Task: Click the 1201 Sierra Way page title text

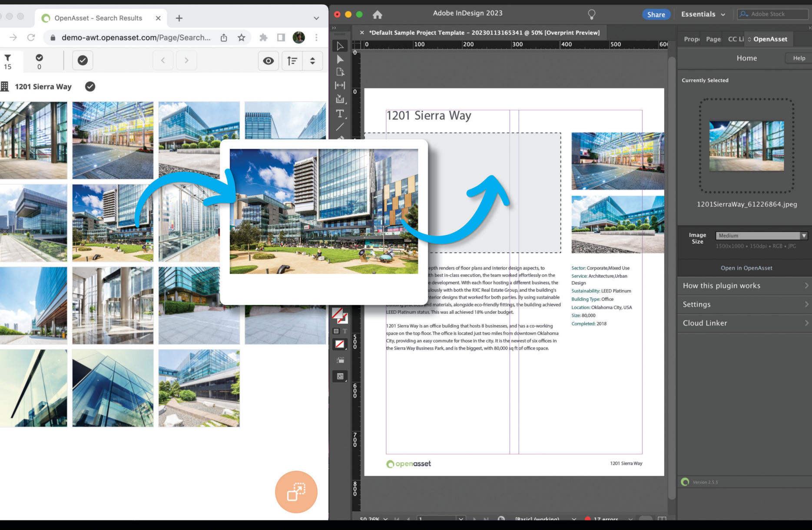Action: 428,116
